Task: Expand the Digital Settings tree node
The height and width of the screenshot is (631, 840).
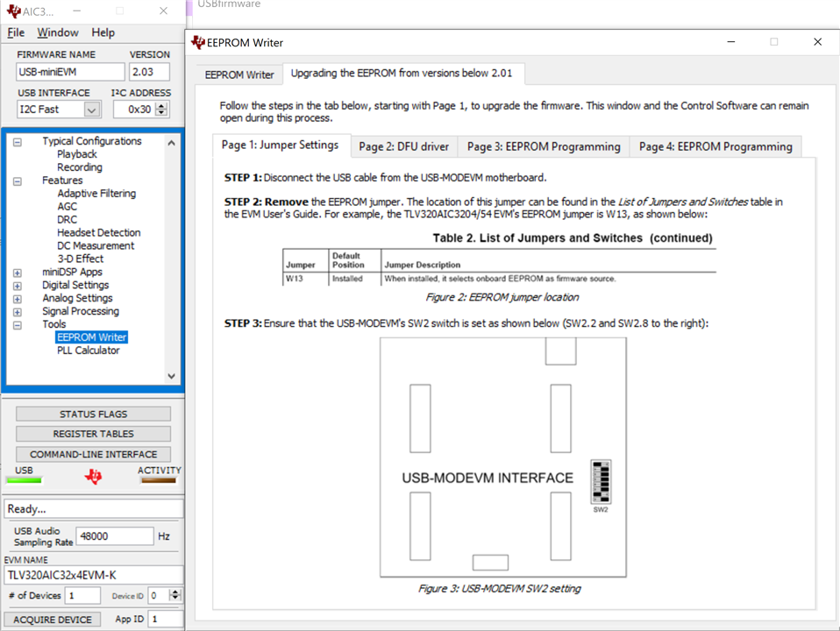Action: pyautogui.click(x=18, y=286)
